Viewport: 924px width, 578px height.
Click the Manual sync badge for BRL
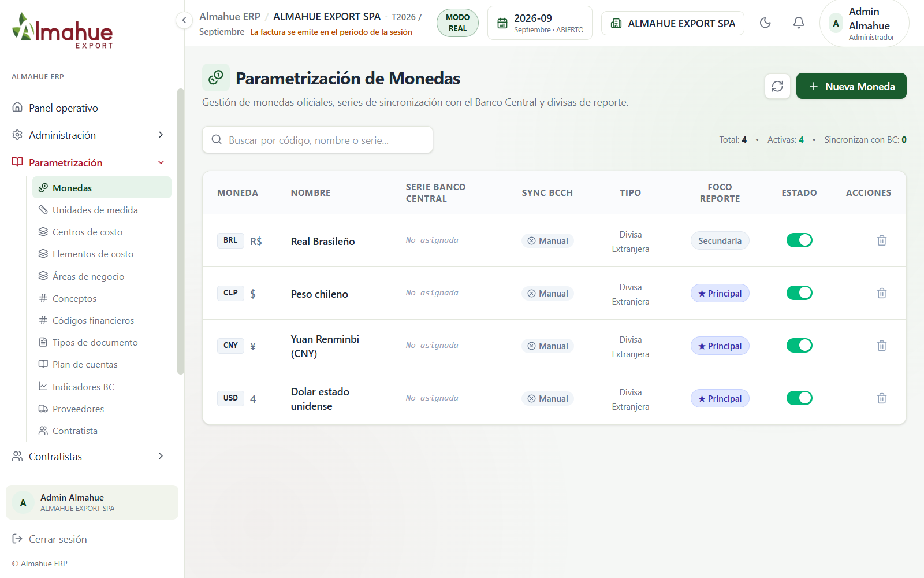click(547, 240)
